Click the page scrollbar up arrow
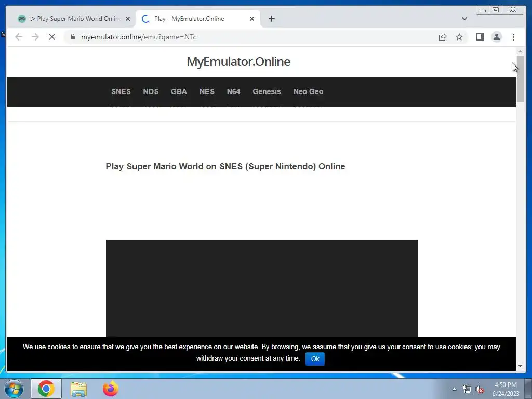Image resolution: width=532 pixels, height=399 pixels. click(520, 51)
